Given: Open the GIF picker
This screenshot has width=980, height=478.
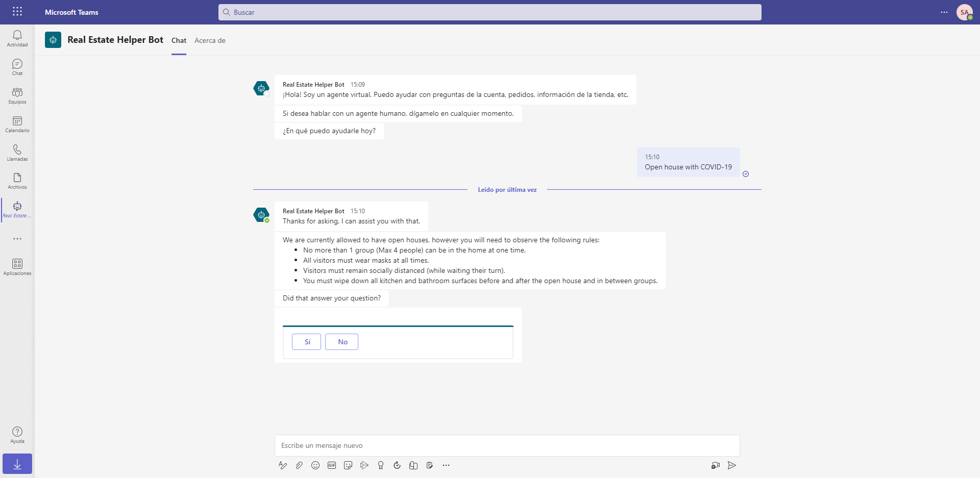Looking at the screenshot, I should 332,465.
